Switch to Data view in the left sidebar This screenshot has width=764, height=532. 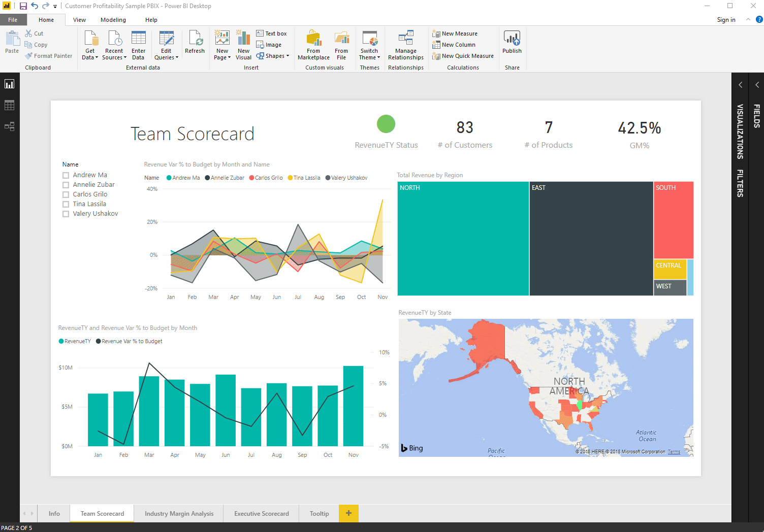[x=9, y=106]
